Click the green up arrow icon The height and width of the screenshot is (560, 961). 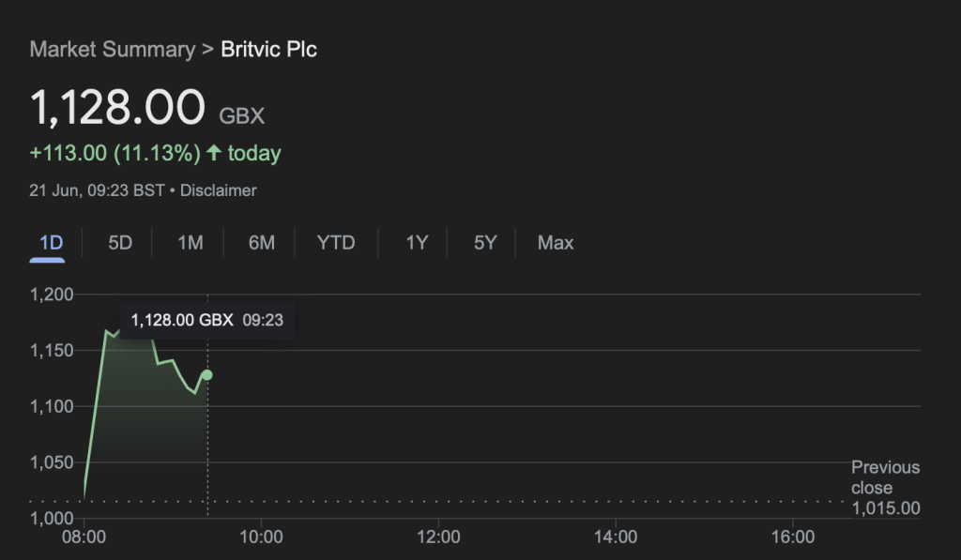pyautogui.click(x=214, y=153)
